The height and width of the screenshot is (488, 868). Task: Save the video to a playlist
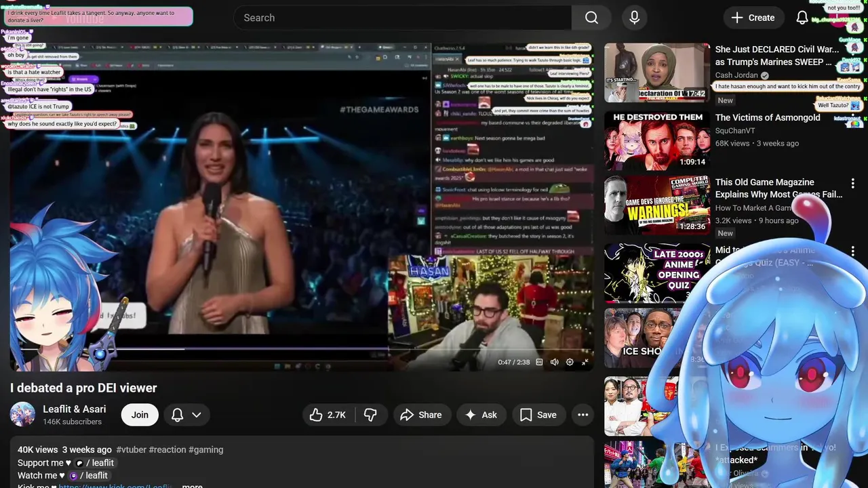click(x=538, y=415)
